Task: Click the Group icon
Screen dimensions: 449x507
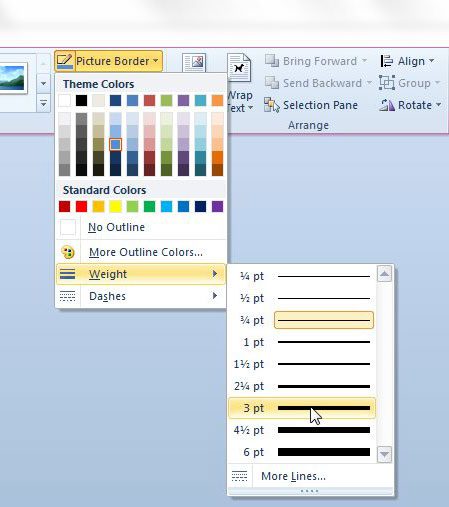Action: click(x=387, y=83)
